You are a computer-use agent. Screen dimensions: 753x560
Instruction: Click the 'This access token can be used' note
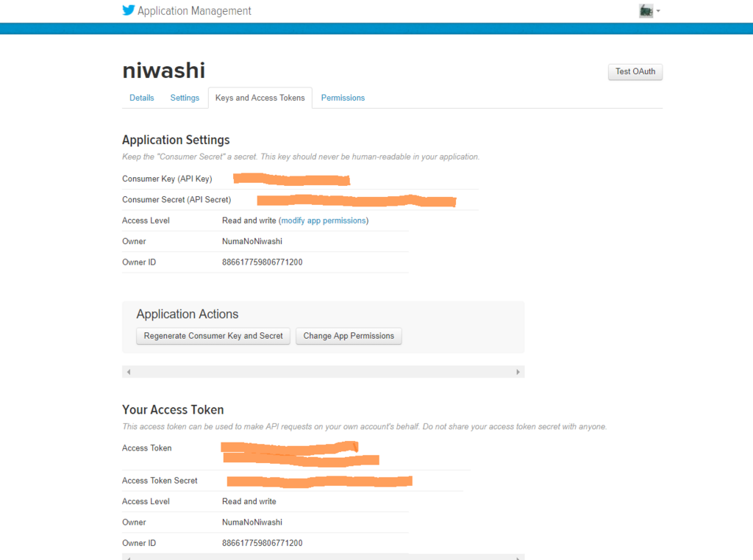pos(365,426)
